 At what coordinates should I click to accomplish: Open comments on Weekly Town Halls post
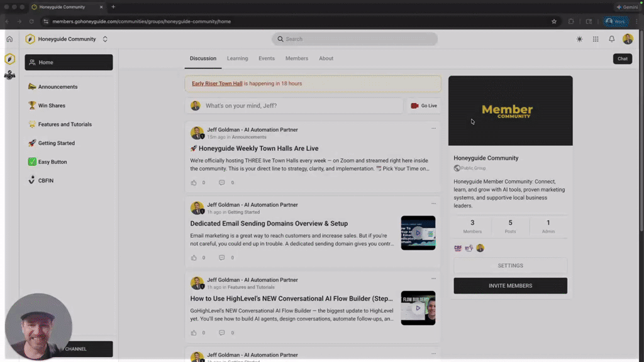(222, 183)
